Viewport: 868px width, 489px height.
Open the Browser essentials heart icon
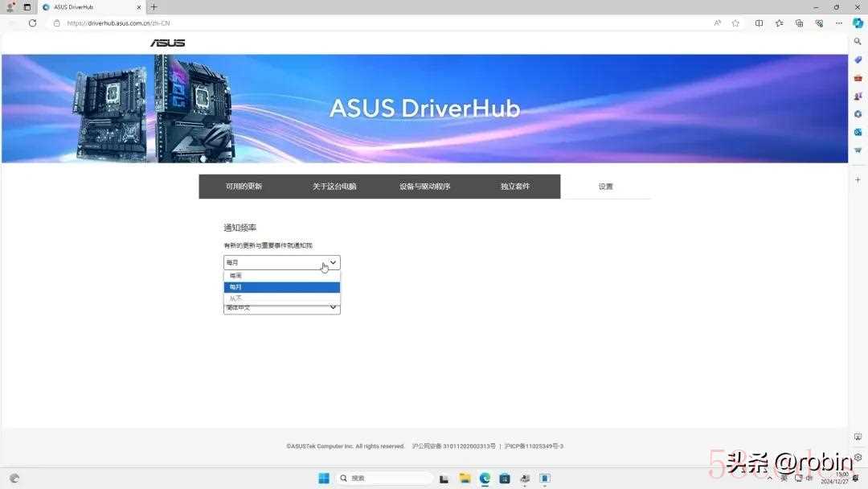(819, 23)
